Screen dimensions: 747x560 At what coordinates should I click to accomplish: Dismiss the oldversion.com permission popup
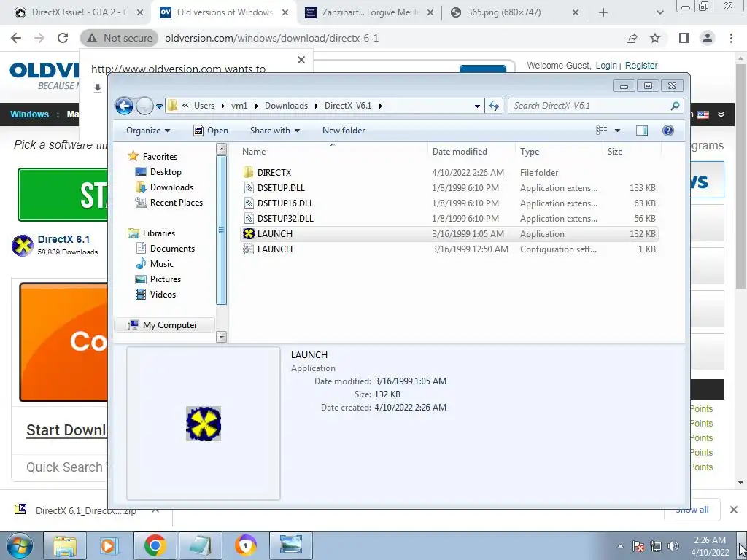click(x=301, y=60)
